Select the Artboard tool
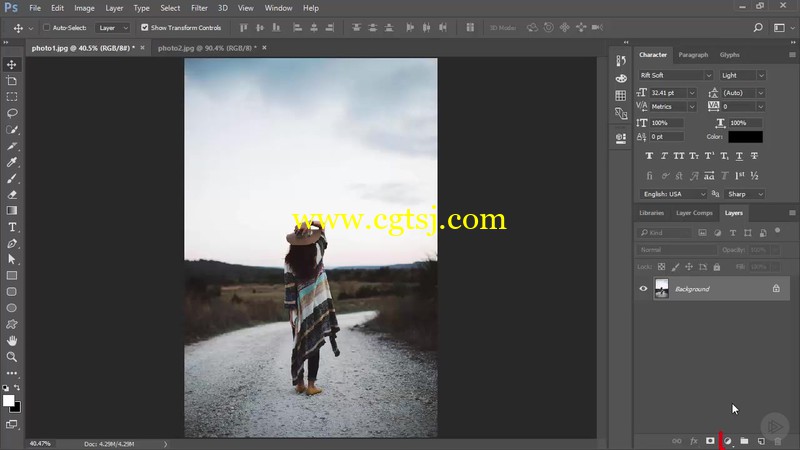This screenshot has height=450, width=800. 12,81
